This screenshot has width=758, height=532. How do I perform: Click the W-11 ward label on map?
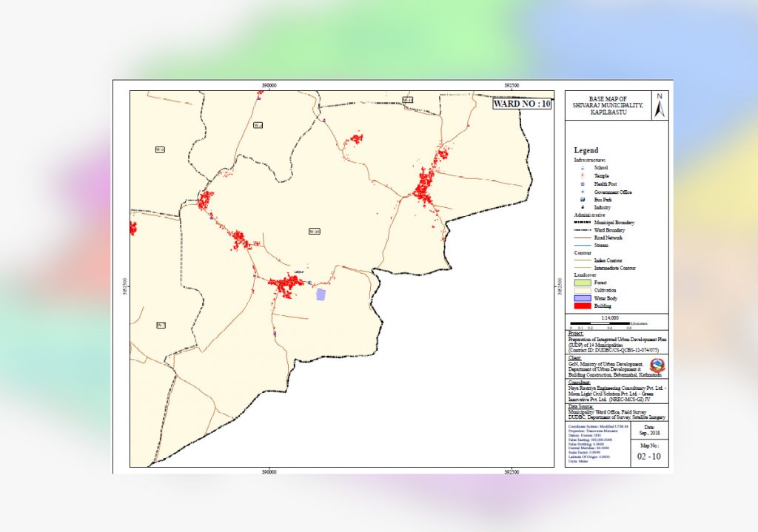(x=408, y=100)
